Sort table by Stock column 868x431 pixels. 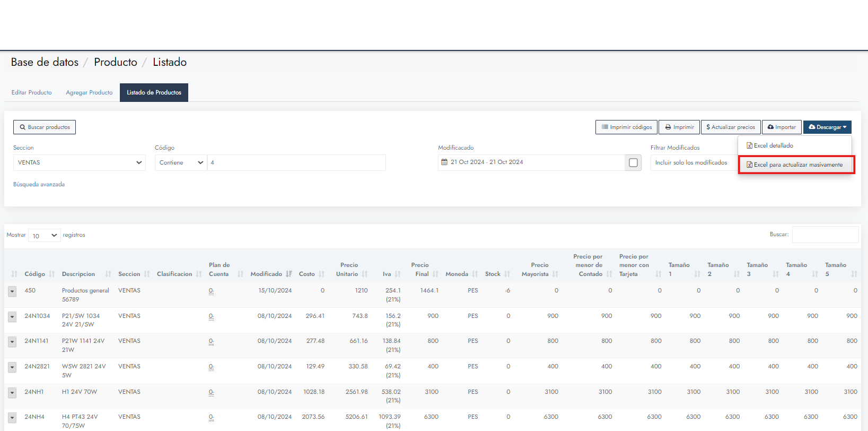click(497, 274)
